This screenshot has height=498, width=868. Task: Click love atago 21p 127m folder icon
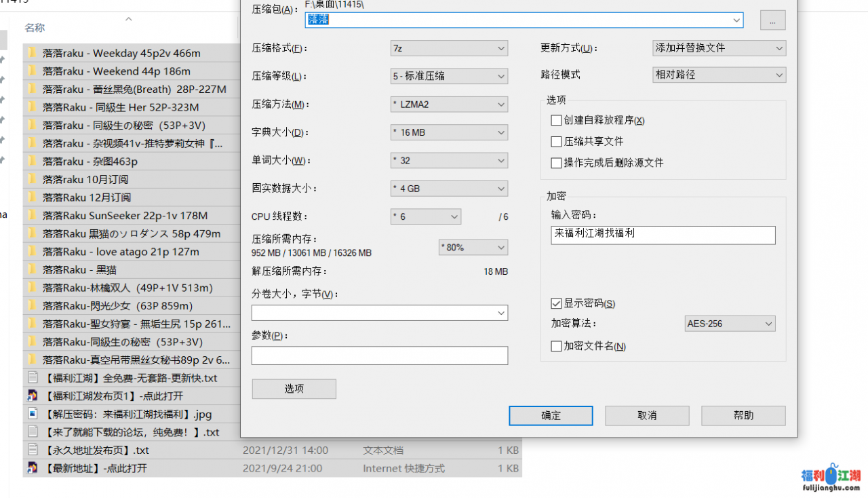pos(32,252)
